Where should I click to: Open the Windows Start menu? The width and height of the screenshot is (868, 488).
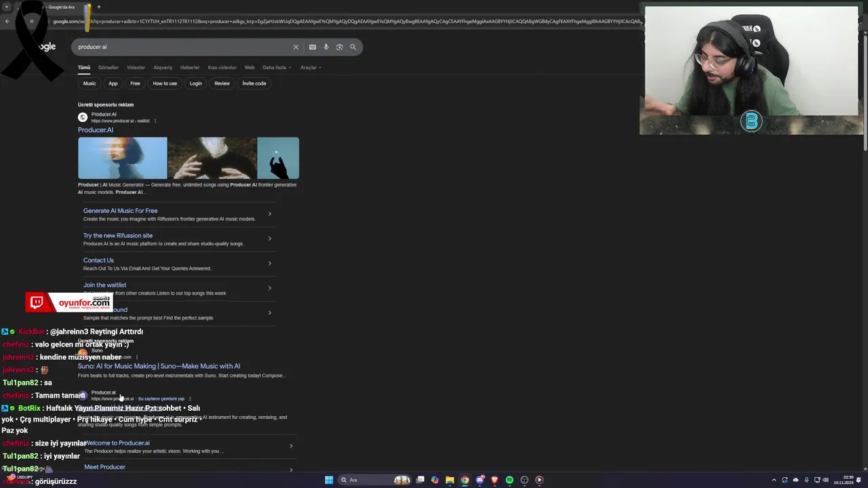click(x=329, y=480)
